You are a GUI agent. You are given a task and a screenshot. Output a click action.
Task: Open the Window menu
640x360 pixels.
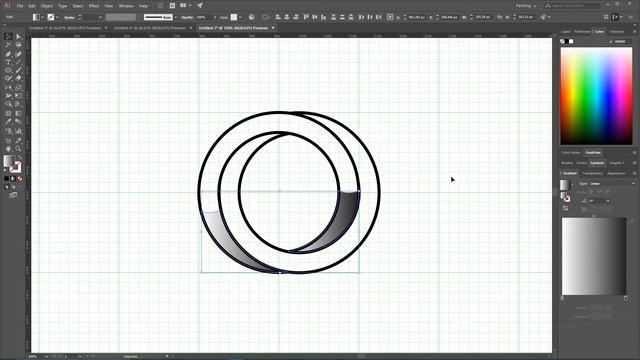coord(126,6)
